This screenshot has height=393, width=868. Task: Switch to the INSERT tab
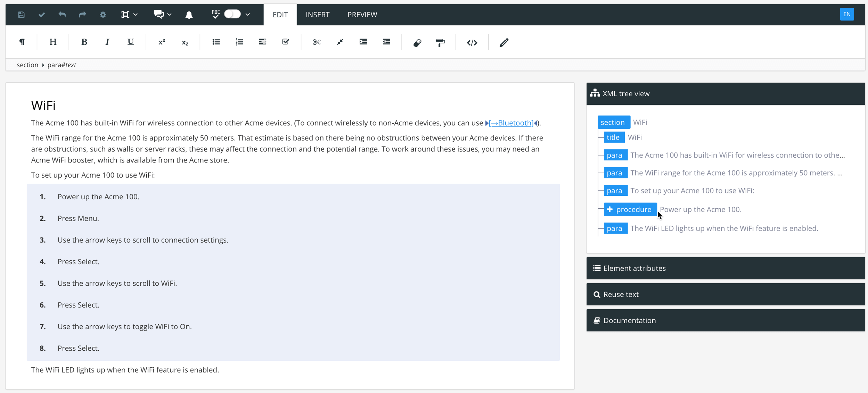(317, 14)
